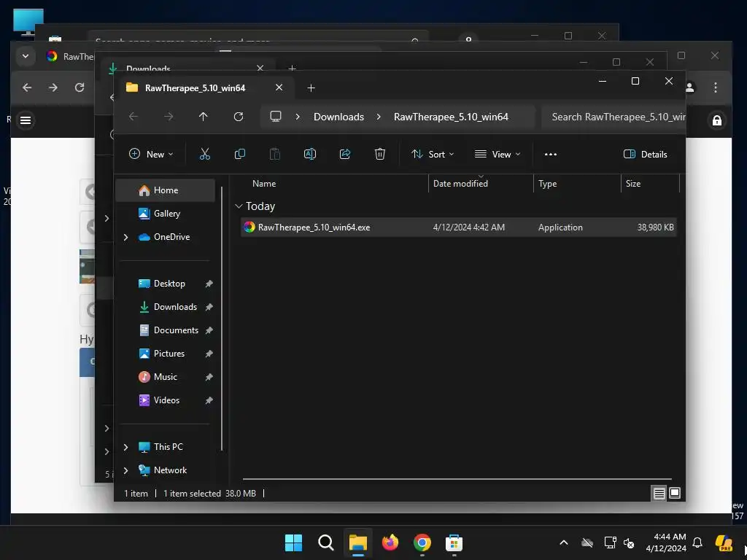The width and height of the screenshot is (747, 560).
Task: Open the See more three-dots menu
Action: pyautogui.click(x=551, y=155)
